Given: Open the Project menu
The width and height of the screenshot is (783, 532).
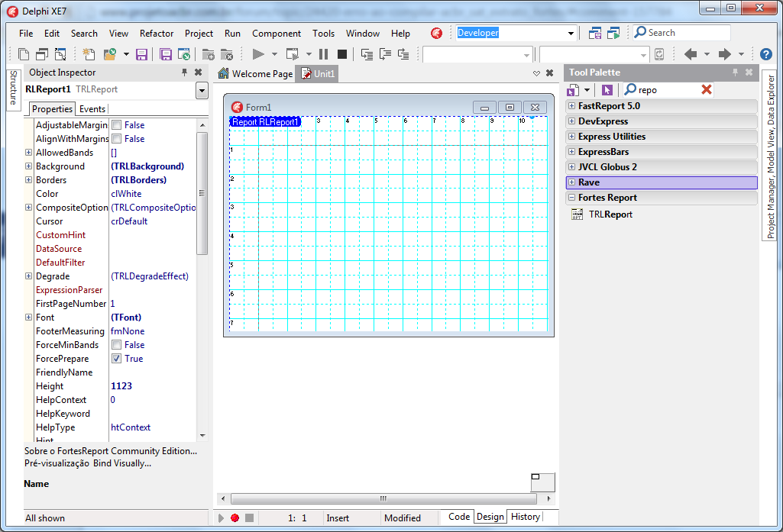Looking at the screenshot, I should (x=199, y=34).
